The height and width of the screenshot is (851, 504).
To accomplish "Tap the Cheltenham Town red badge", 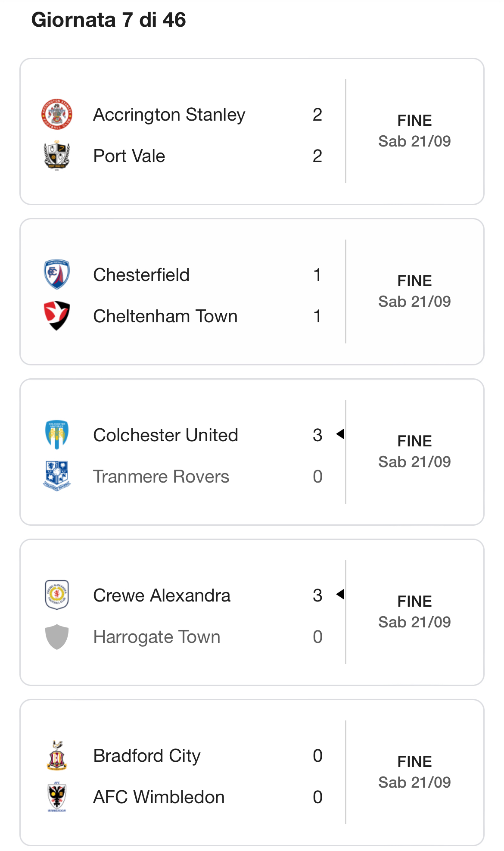I will click(57, 316).
